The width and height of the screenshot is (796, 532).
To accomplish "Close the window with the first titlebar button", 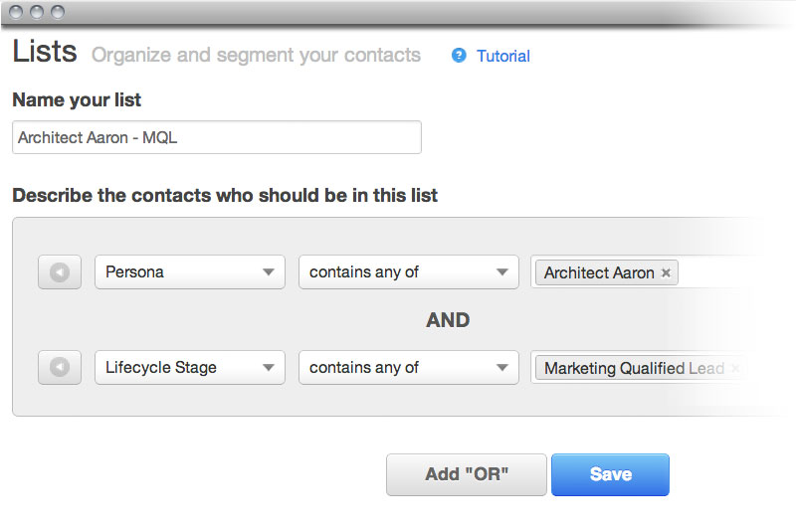I will pyautogui.click(x=19, y=12).
